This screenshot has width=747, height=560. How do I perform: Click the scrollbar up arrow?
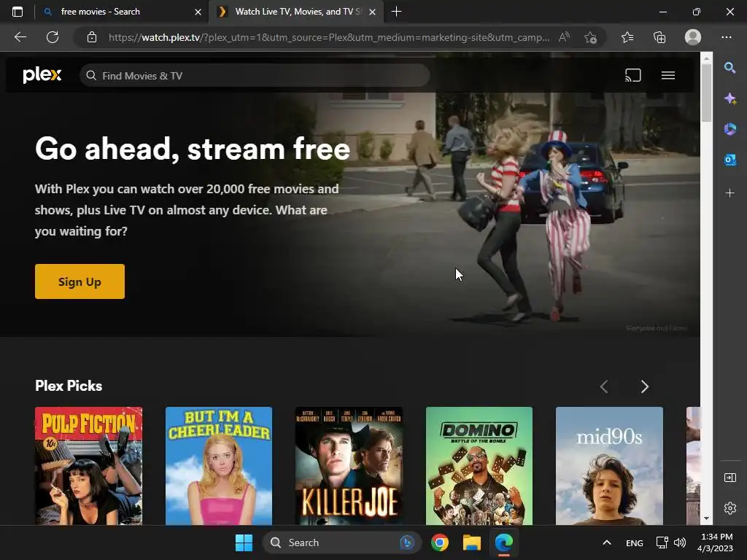click(706, 58)
